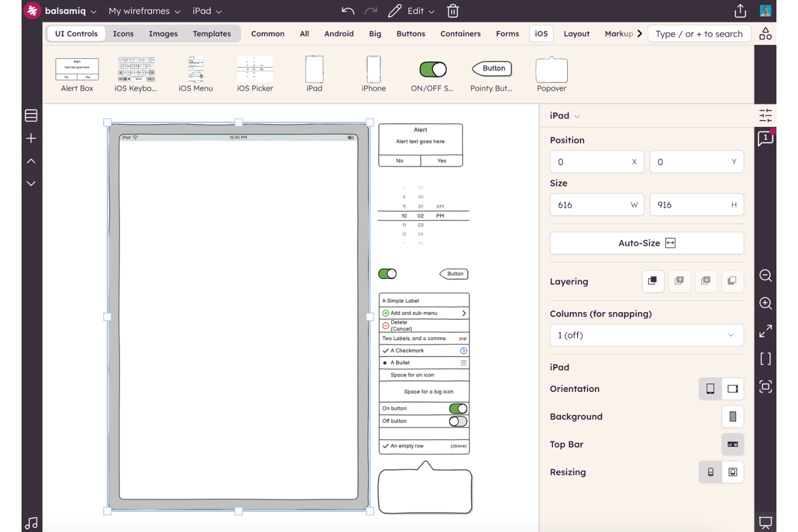Click Yes in the alert wireframe
Screen dimensions: 798x532
pos(442,161)
